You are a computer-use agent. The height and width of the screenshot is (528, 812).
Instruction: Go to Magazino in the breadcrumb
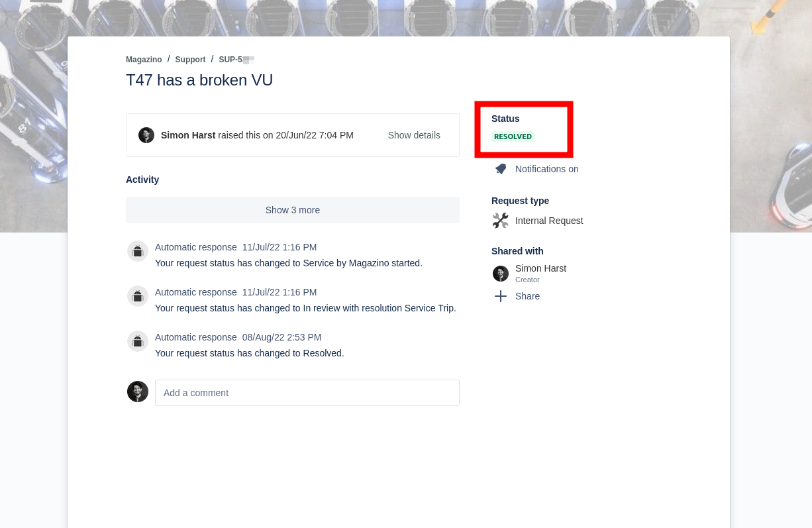tap(144, 60)
